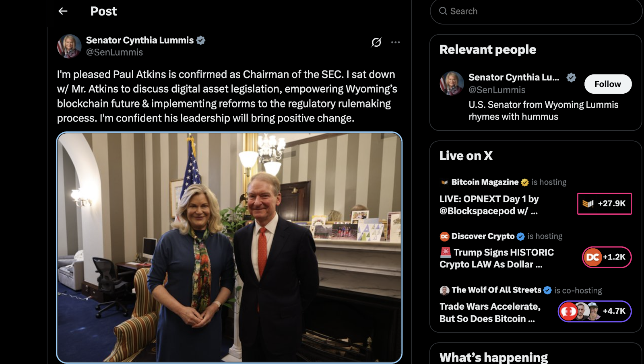This screenshot has height=364, width=644.
Task: Open the post's attached photo
Action: (x=229, y=247)
